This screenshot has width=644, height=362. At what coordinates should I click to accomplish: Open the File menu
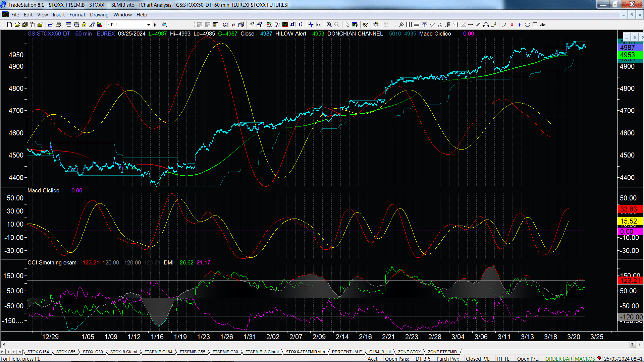coord(15,15)
